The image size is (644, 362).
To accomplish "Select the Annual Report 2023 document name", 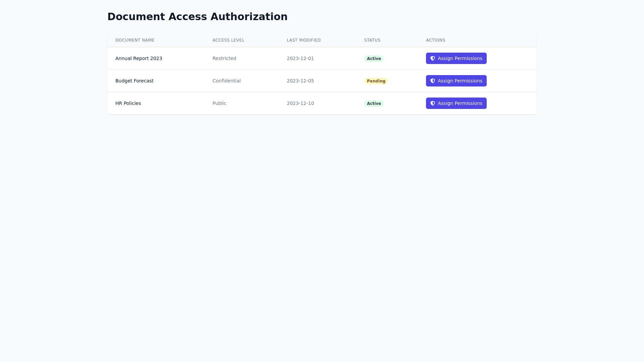I will click(139, 58).
